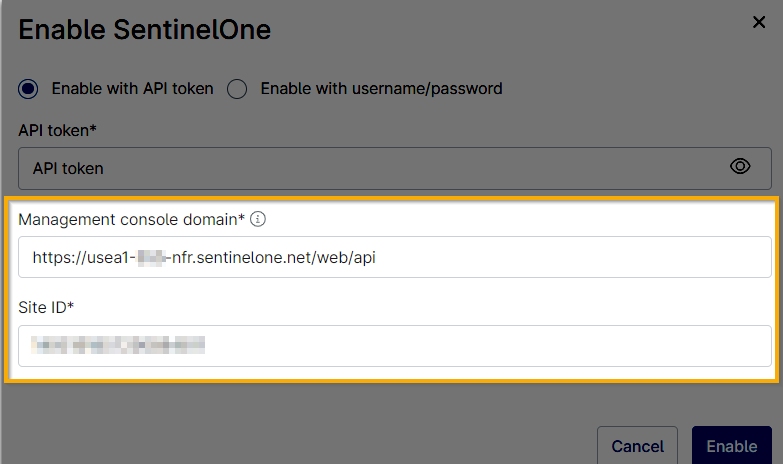The image size is (783, 464).
Task: Click the blurred segment of the domain URL
Action: [150, 257]
